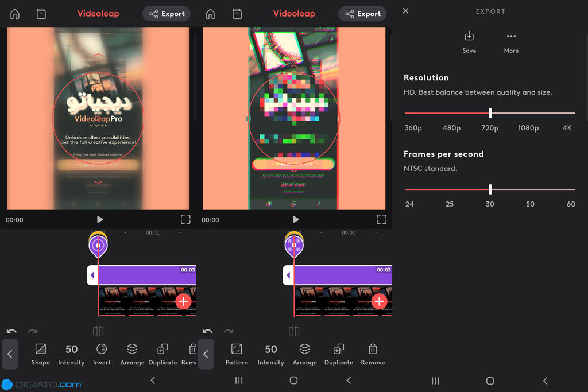
Task: Tap Android back button under left screen
Action: pos(153,381)
